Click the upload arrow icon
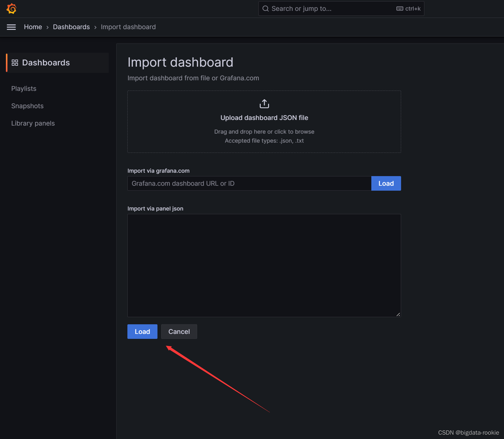This screenshot has width=504, height=439. pyautogui.click(x=264, y=104)
